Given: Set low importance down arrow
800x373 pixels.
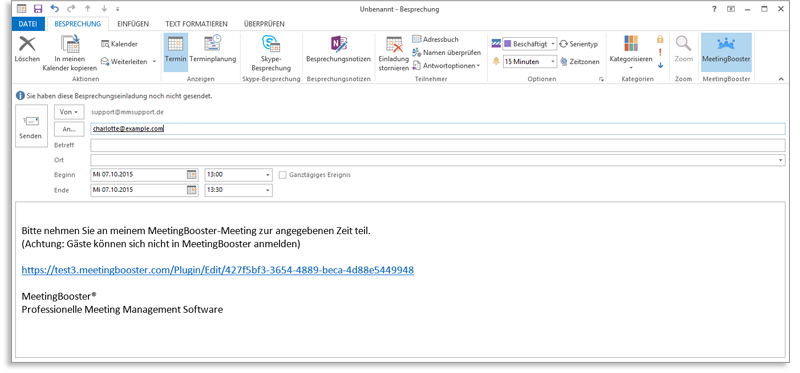Looking at the screenshot, I should (660, 65).
